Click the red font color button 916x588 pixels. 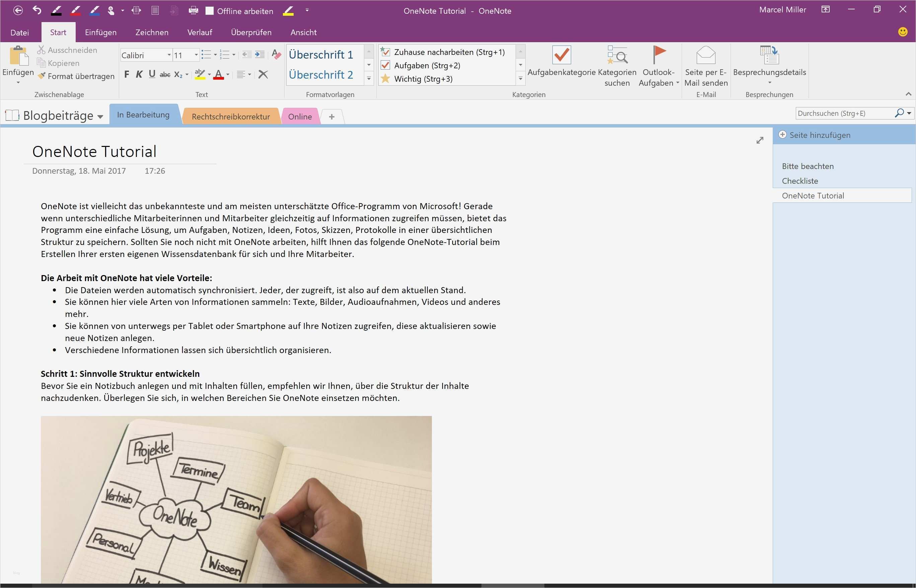click(x=218, y=74)
